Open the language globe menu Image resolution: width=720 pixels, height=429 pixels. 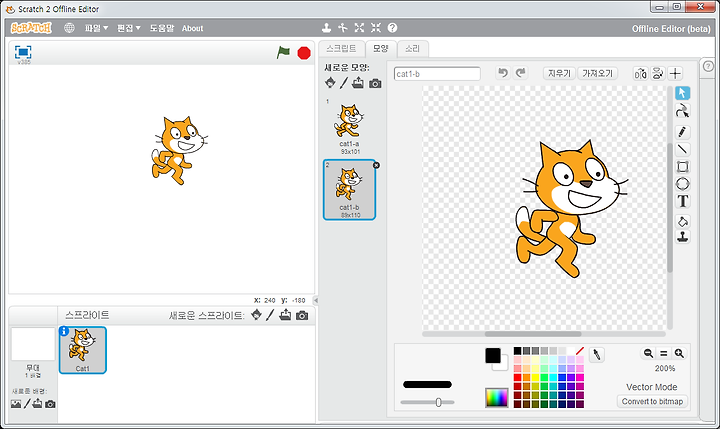[69, 28]
